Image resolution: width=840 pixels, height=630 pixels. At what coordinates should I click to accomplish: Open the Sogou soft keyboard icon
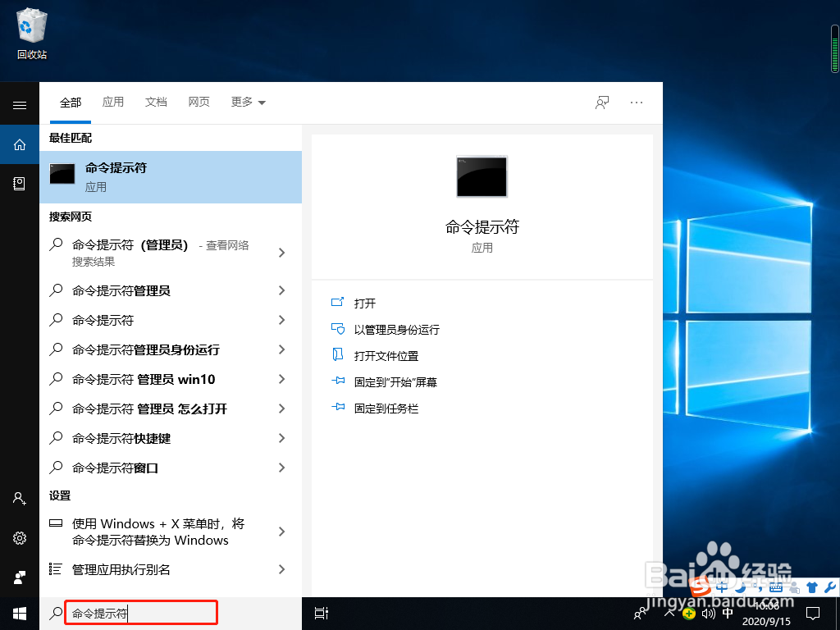(x=776, y=587)
